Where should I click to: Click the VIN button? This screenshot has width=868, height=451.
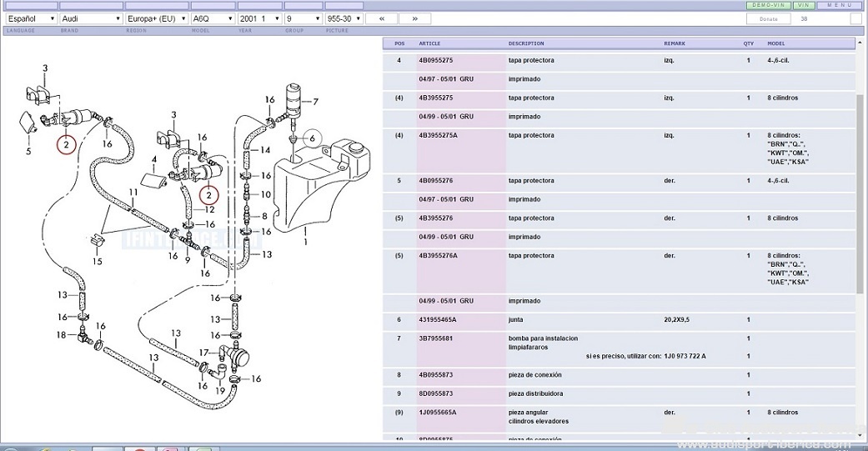coord(804,5)
